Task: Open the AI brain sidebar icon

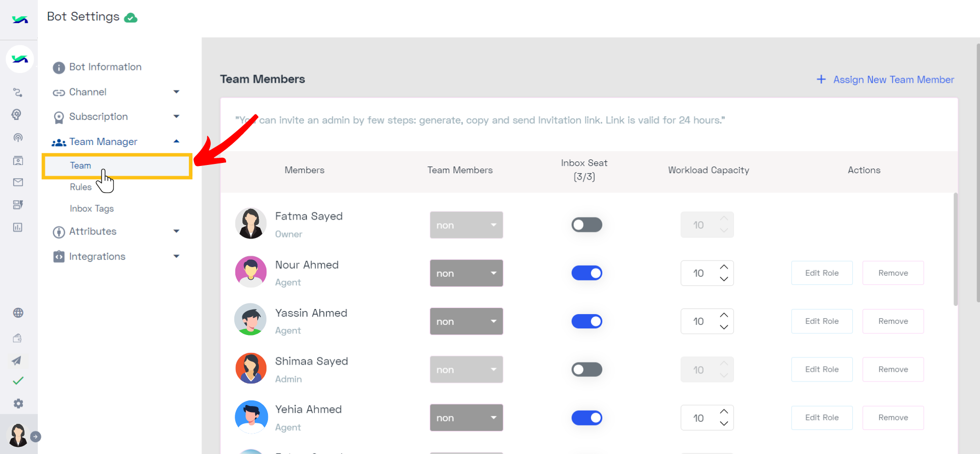Action: pyautogui.click(x=17, y=114)
